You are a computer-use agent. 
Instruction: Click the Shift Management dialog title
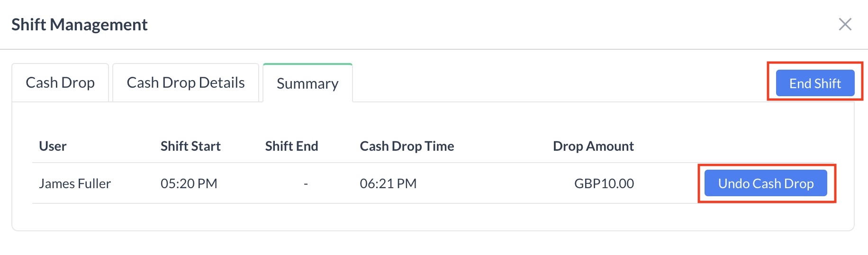click(x=80, y=25)
